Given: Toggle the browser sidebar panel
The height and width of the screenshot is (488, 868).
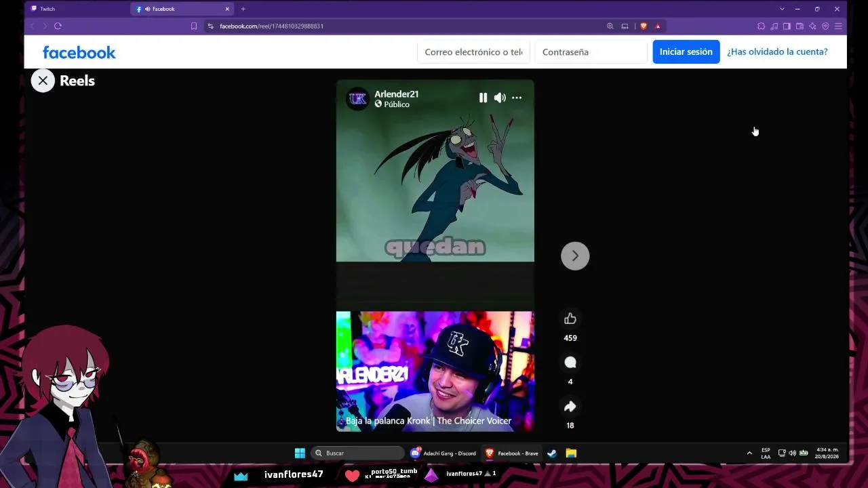Looking at the screenshot, I should 787,26.
